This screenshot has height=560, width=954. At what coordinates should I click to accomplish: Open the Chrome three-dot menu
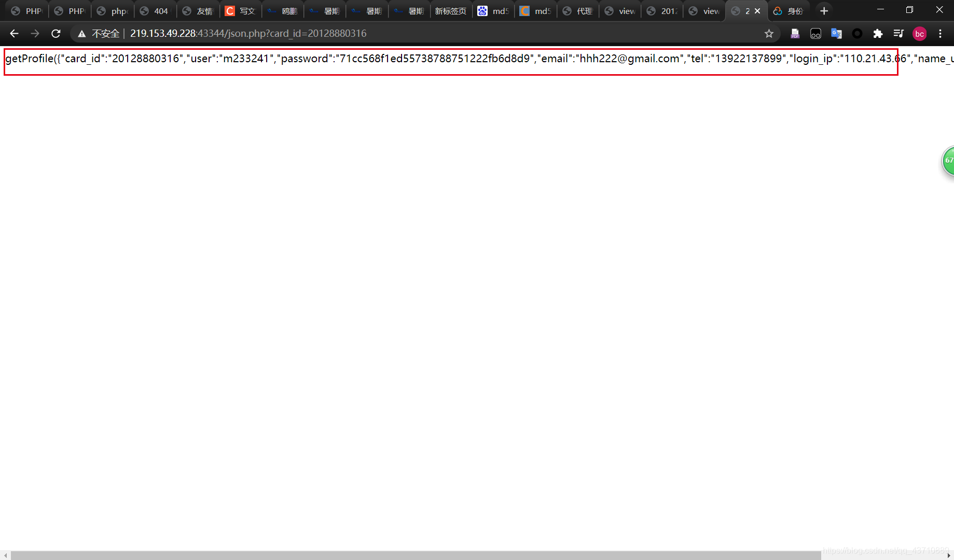tap(940, 34)
